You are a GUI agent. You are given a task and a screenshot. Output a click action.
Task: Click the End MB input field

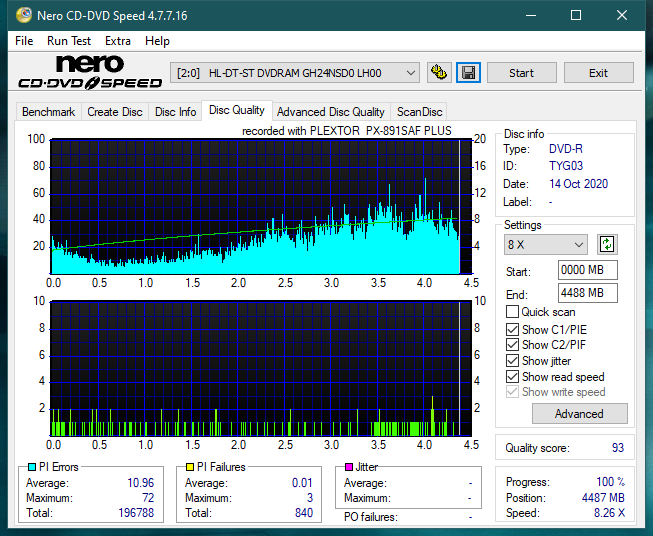point(588,293)
